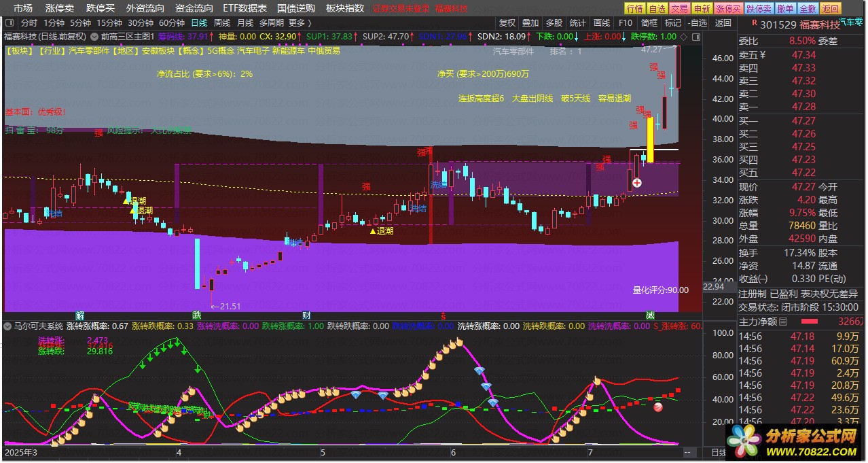Click the red R badge beside 301529
Viewport: 868px width, 463px height.
tap(754, 22)
